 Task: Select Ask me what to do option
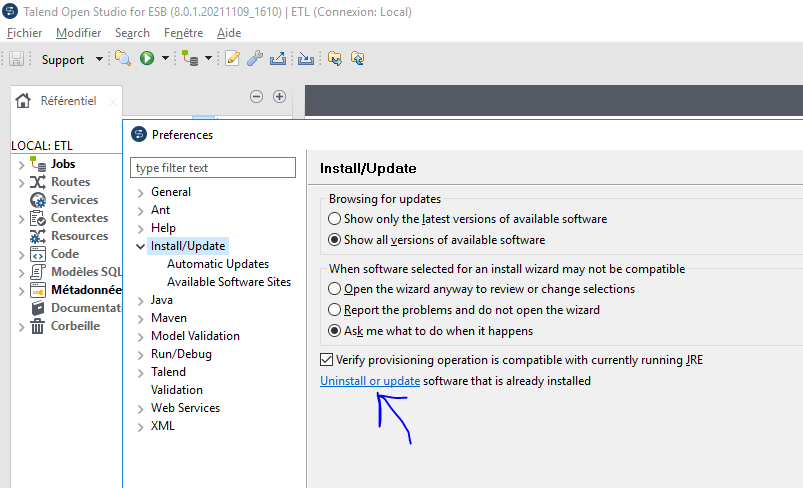334,331
